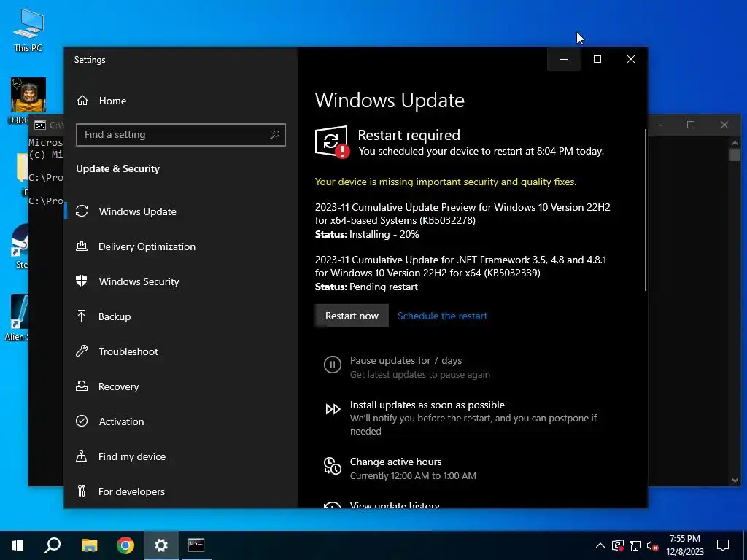Click the Pause updates for 7 days option
This screenshot has width=747, height=560.
click(407, 367)
